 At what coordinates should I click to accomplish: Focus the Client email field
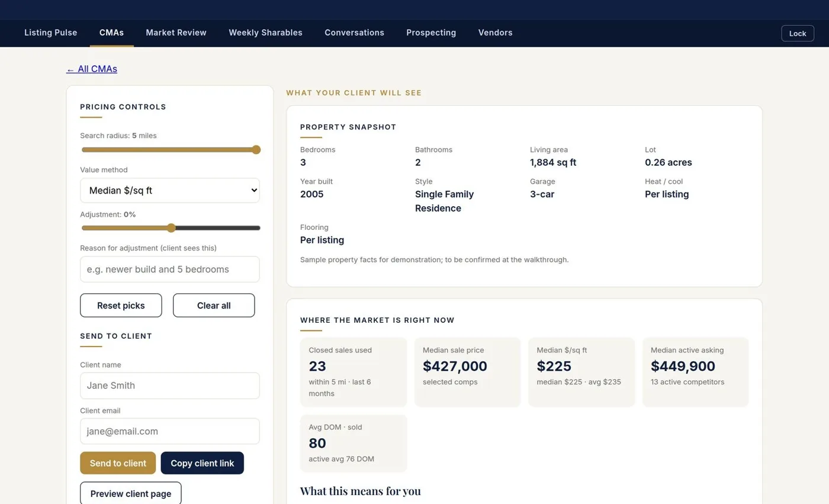[x=170, y=431]
